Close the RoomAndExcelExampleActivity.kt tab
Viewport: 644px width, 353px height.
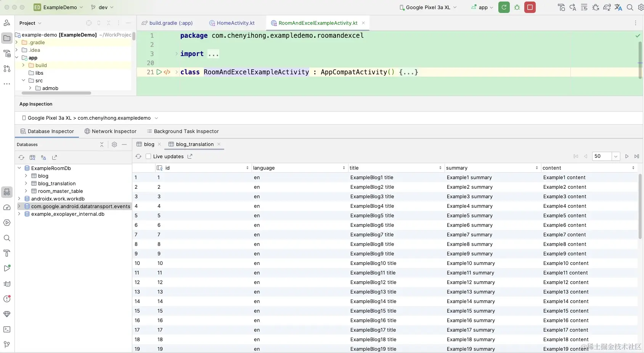coord(363,23)
